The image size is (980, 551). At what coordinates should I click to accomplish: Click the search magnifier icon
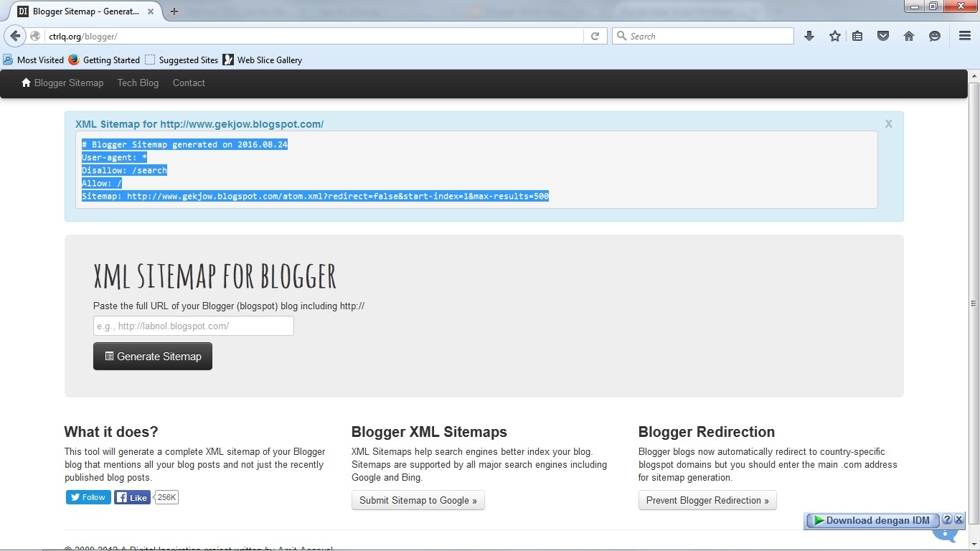point(621,36)
